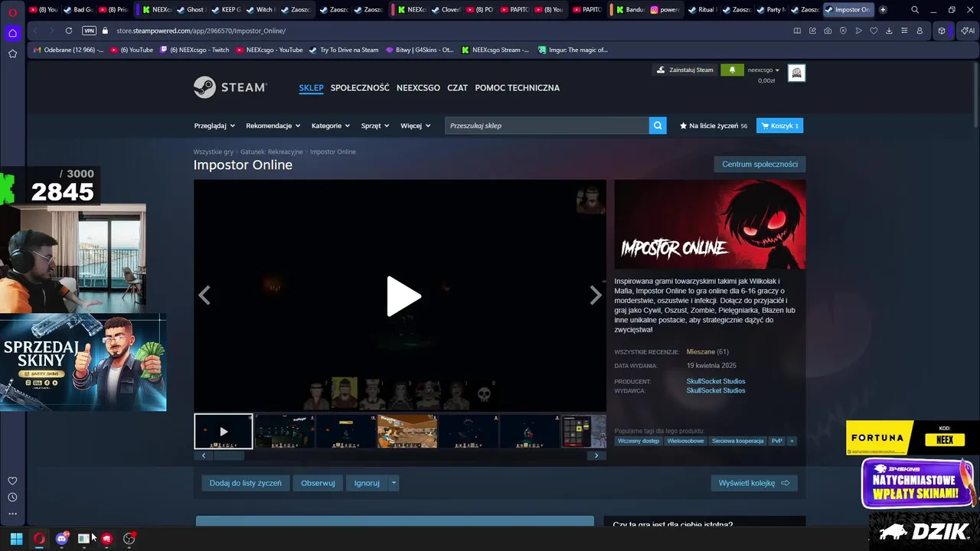980x551 pixels.
Task: Click the Obserwuj button
Action: 318,483
